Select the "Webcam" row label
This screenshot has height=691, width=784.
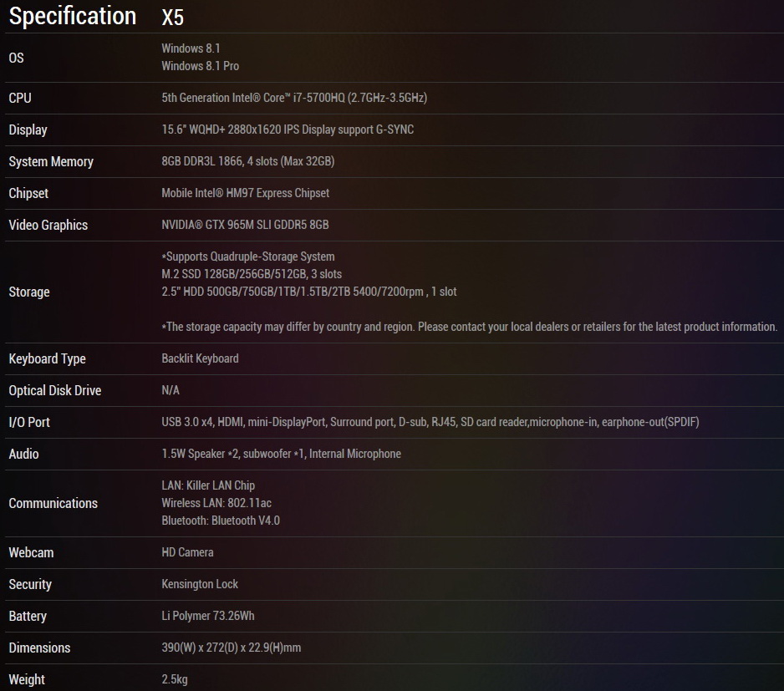tap(31, 553)
